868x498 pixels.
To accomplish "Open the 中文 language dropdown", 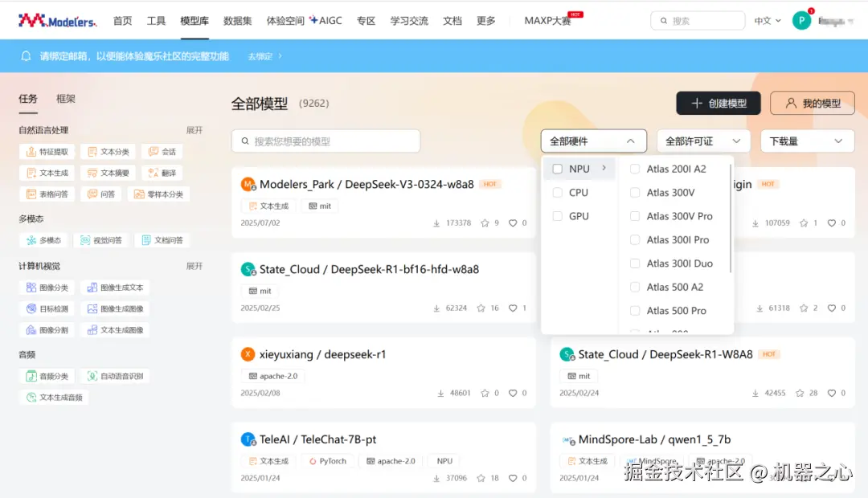I will point(768,20).
